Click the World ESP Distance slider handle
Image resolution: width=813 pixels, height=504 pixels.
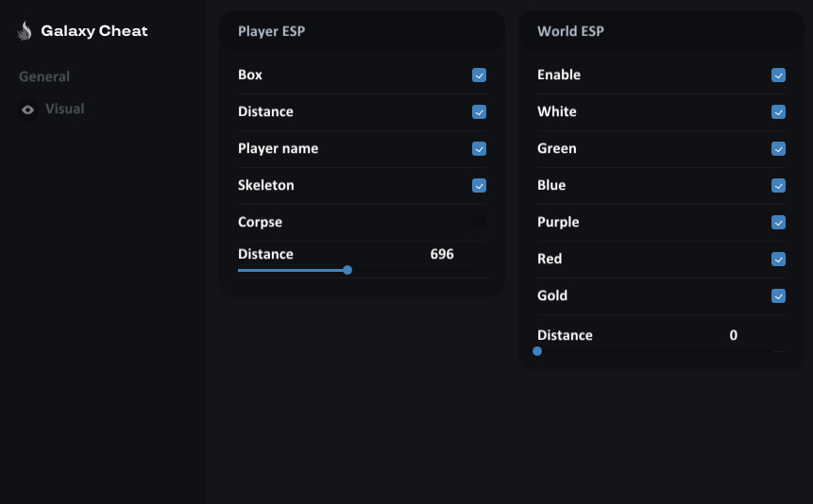tap(537, 351)
